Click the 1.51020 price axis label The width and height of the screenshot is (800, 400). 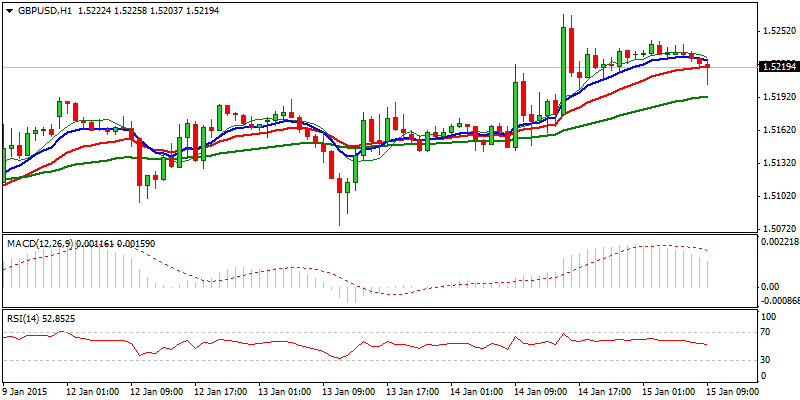(778, 196)
